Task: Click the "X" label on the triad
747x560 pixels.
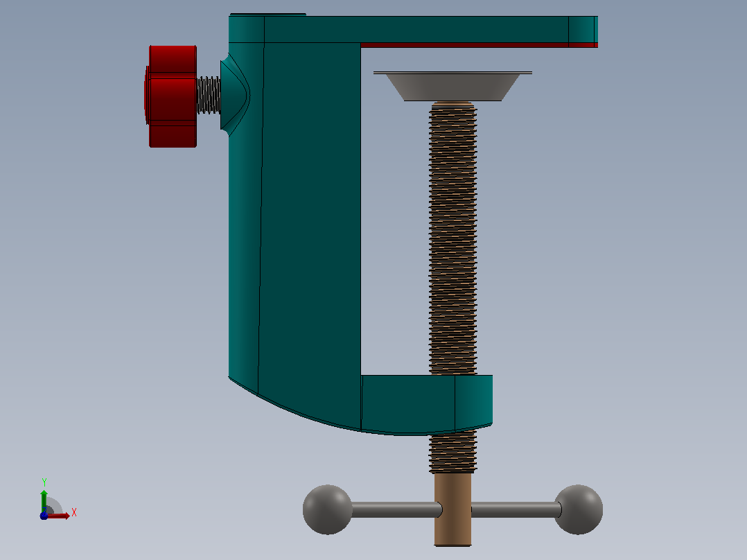Action: 74,513
